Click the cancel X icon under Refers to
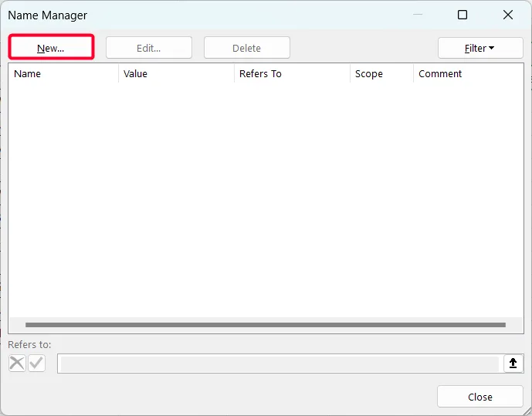 click(x=17, y=363)
